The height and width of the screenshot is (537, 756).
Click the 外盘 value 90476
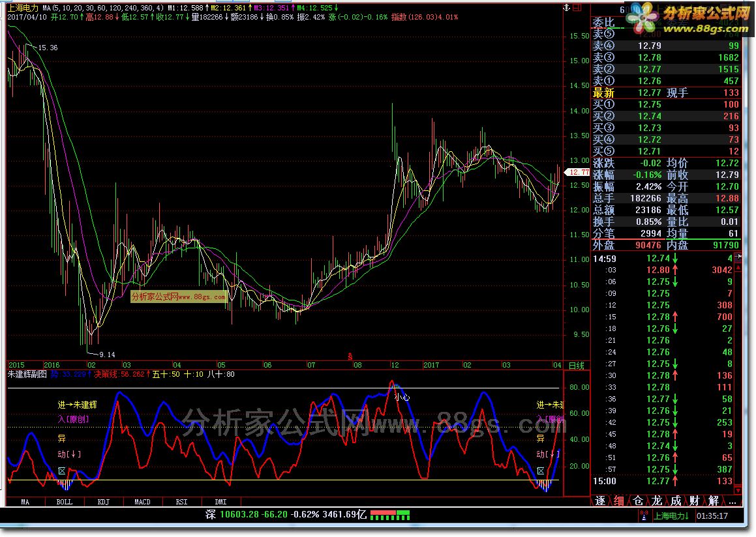648,245
